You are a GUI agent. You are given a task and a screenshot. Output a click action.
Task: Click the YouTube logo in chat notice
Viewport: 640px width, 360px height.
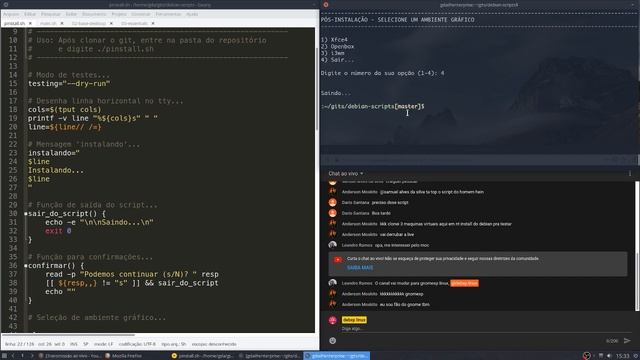[338, 260]
